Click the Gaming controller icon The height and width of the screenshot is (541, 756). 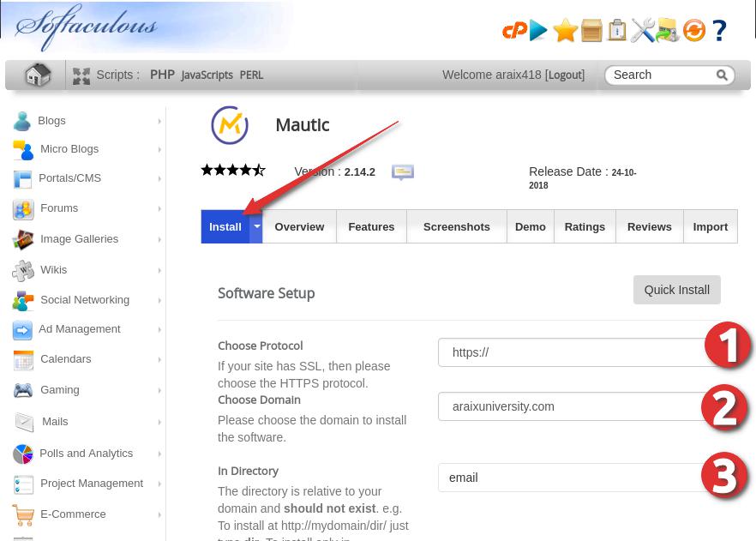(x=23, y=390)
